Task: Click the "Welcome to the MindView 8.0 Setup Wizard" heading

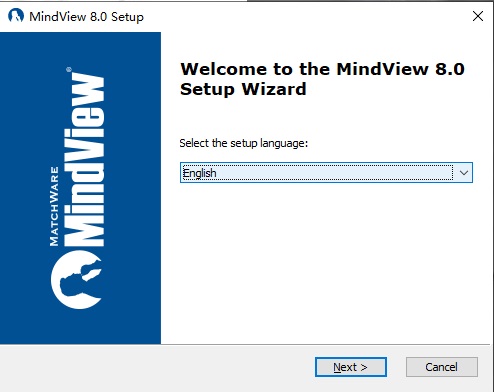Action: (x=322, y=79)
